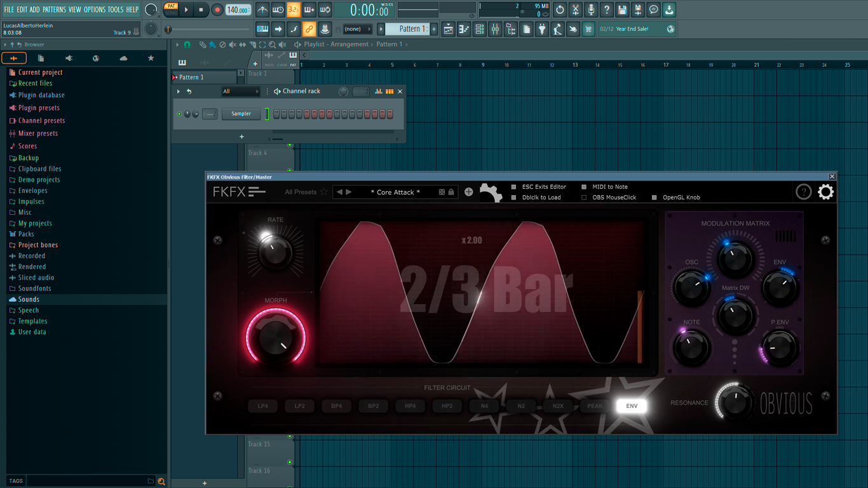The image size is (868, 488).
Task: Open the help question mark toolbar icon
Action: point(607,10)
